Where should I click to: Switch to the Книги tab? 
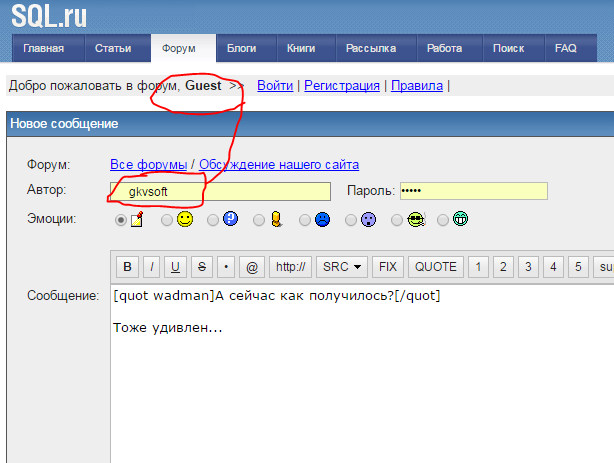pyautogui.click(x=301, y=48)
